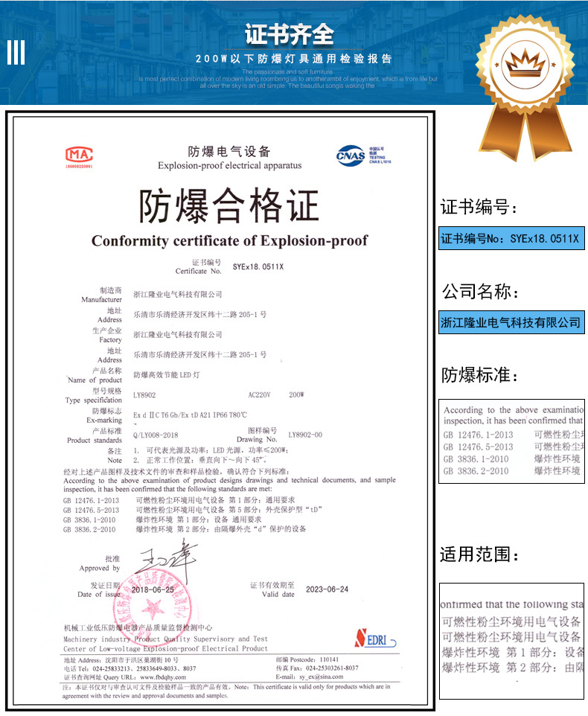Click the blue CNAS accreditation logo
This screenshot has width=588, height=716.
(x=364, y=156)
